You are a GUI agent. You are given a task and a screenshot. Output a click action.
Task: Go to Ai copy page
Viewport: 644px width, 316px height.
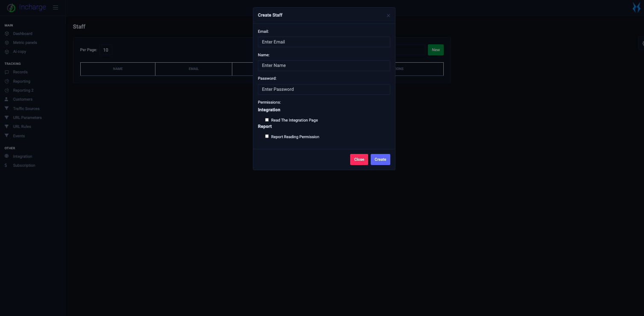[x=20, y=52]
